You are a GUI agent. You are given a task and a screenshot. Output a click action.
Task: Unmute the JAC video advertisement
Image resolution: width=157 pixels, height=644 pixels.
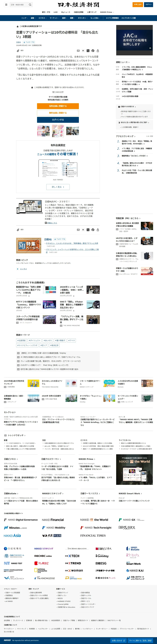click(150, 48)
